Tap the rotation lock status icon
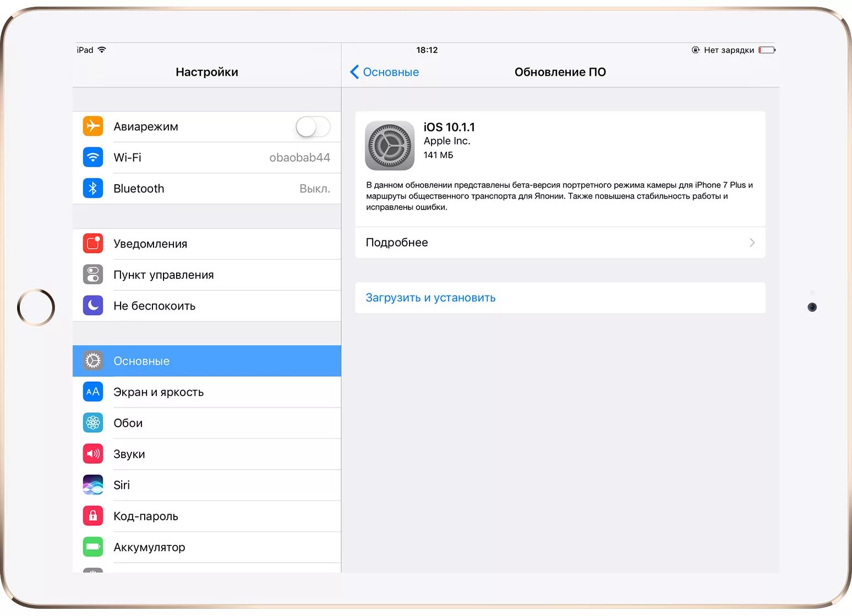 [x=696, y=50]
